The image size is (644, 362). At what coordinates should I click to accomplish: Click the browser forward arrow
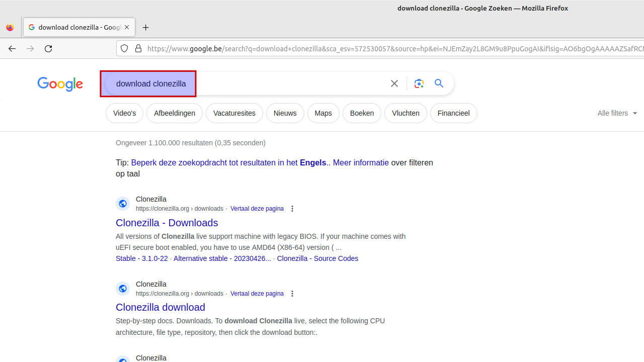pyautogui.click(x=30, y=49)
